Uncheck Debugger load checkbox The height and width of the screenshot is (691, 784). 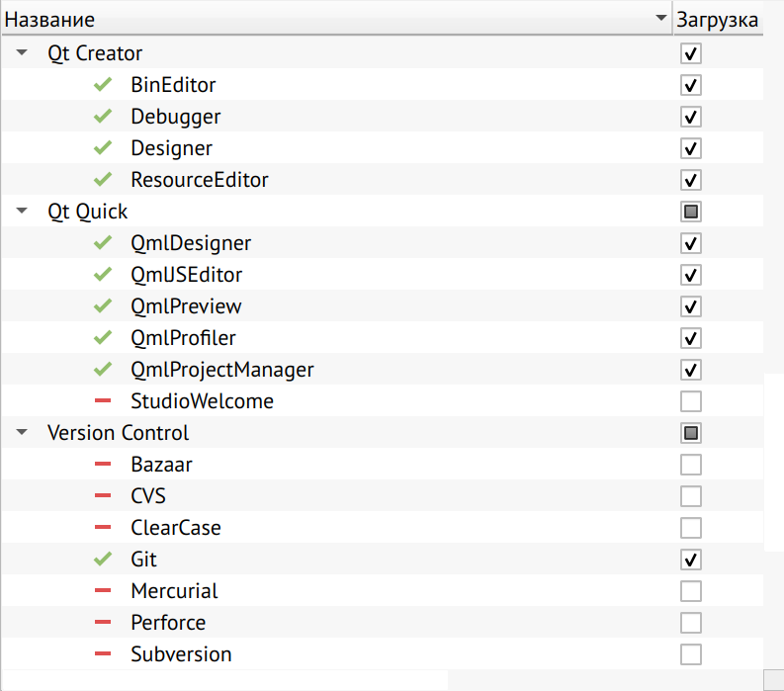[x=690, y=117]
